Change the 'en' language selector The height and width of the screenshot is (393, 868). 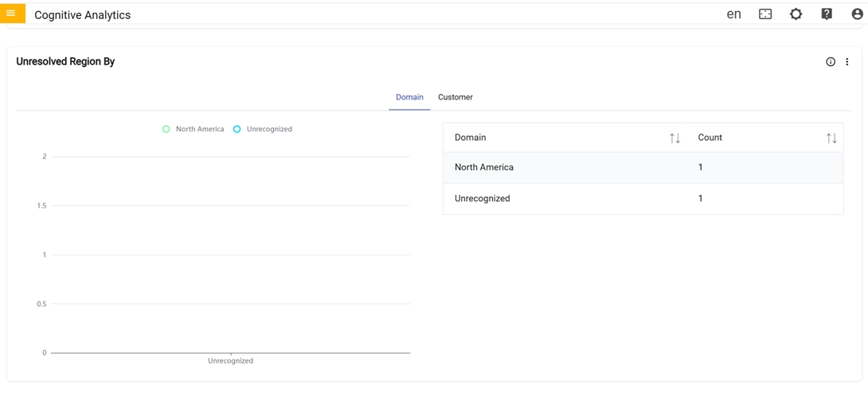pos(733,14)
